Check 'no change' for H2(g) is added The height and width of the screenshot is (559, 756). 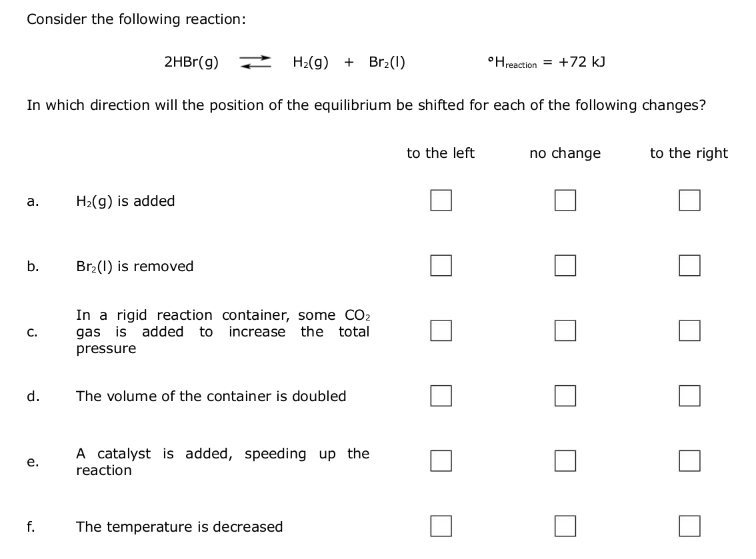(x=565, y=200)
